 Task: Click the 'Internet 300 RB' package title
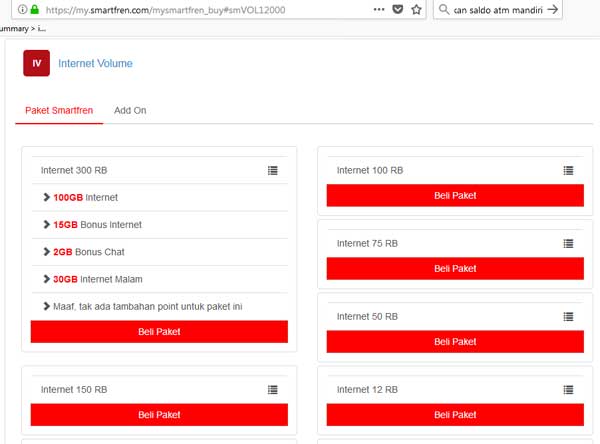click(x=74, y=170)
